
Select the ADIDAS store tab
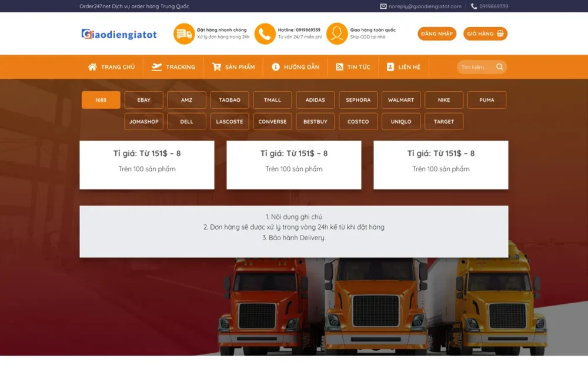point(315,100)
